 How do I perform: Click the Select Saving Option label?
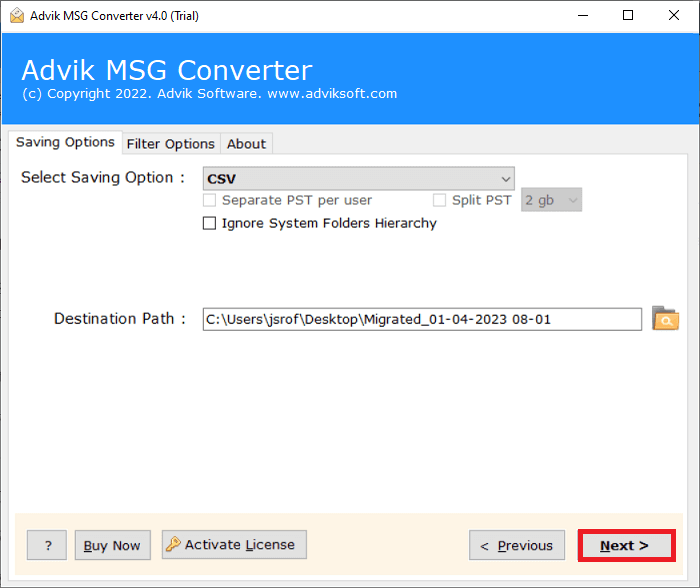(103, 177)
